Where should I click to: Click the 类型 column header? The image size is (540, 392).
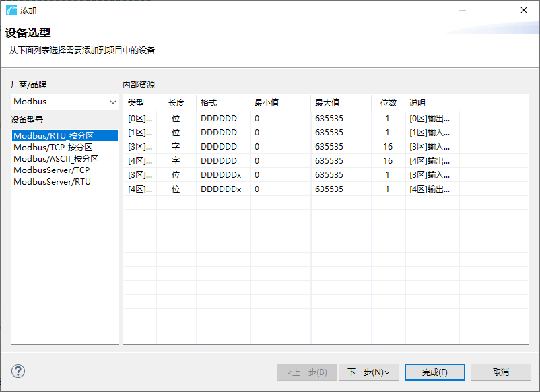click(140, 102)
